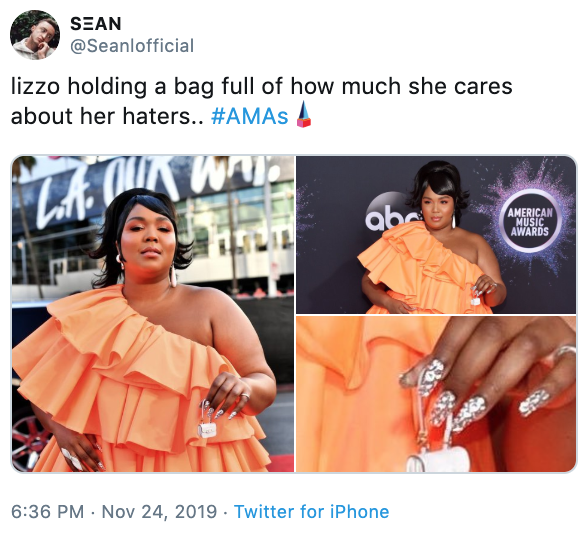Open SEAN's profile avatar picture
This screenshot has height=534, width=586.
(x=35, y=35)
